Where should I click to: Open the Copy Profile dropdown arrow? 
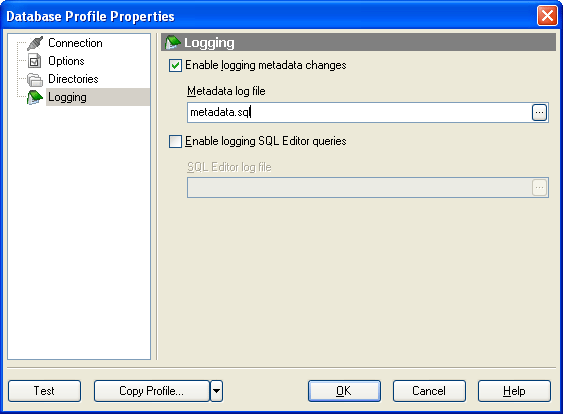tap(217, 391)
